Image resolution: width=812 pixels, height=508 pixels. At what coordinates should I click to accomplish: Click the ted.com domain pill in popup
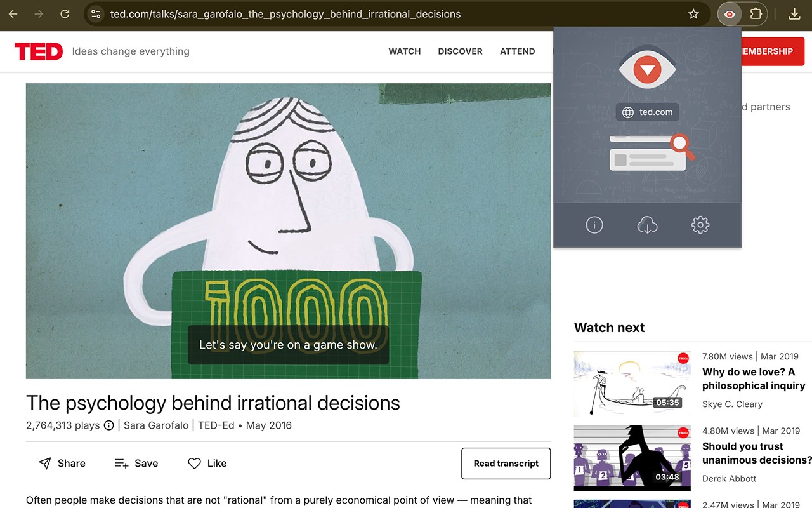coord(648,112)
